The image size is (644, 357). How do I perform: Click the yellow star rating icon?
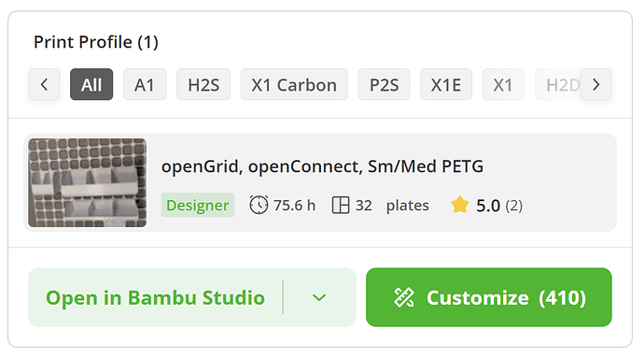click(459, 205)
